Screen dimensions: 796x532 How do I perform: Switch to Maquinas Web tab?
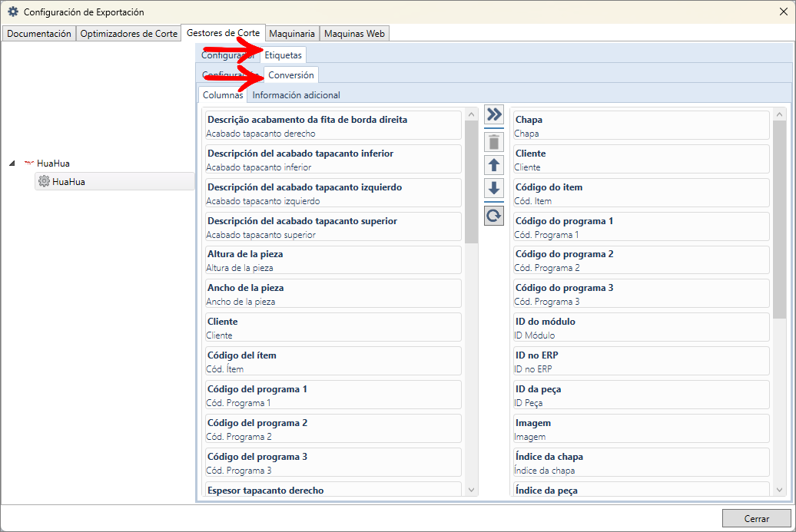click(x=354, y=34)
